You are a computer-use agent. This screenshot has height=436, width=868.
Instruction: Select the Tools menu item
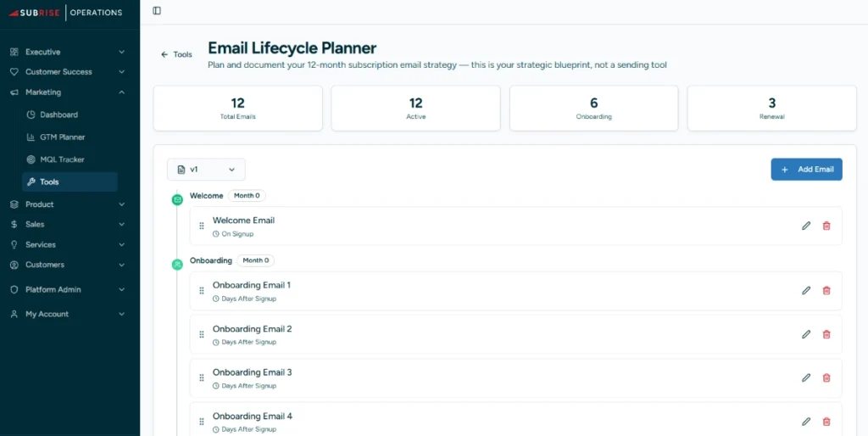(x=70, y=182)
